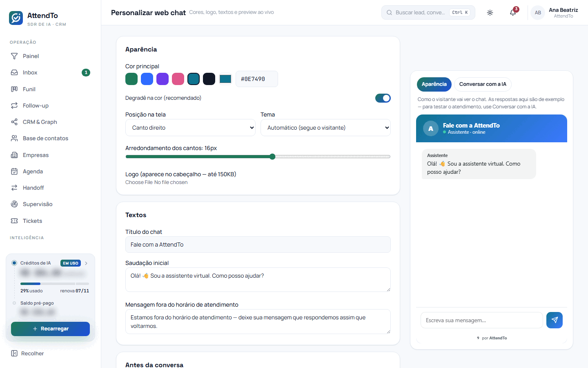Open the Inbox sidebar icon
Viewport: 588px width, 368px height.
14,72
